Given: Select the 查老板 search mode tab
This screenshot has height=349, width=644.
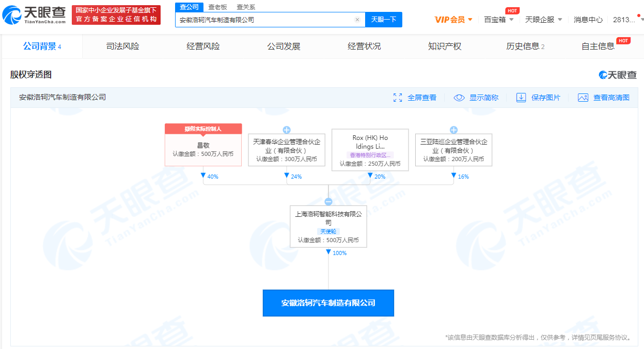Looking at the screenshot, I should tap(217, 7).
